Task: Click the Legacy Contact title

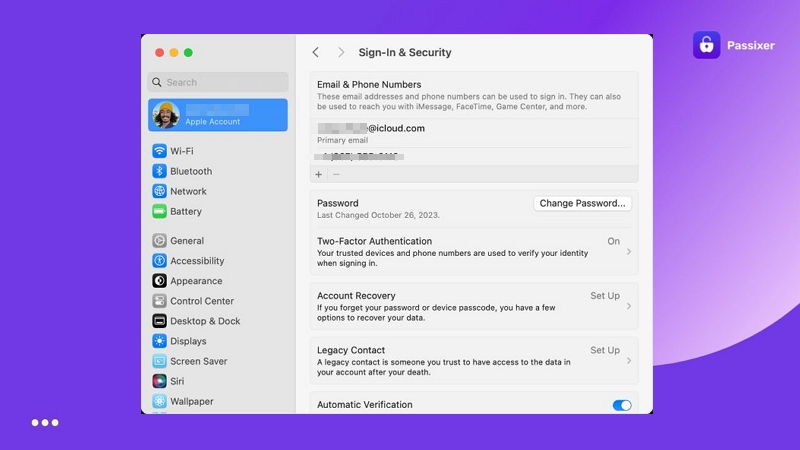Action: (x=351, y=351)
